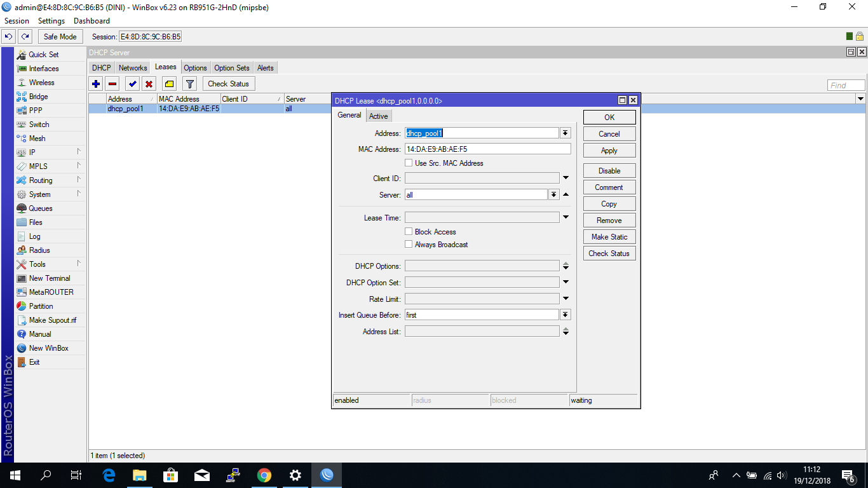868x488 pixels.
Task: Click the Find search box
Action: 846,85
